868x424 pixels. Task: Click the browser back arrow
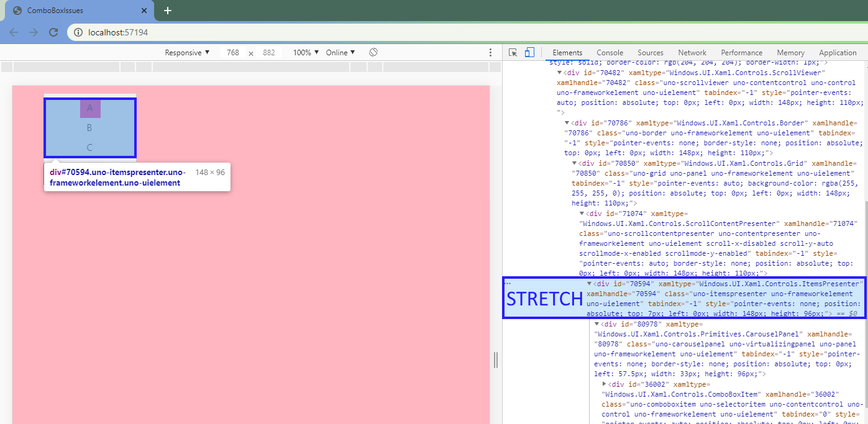[x=14, y=32]
